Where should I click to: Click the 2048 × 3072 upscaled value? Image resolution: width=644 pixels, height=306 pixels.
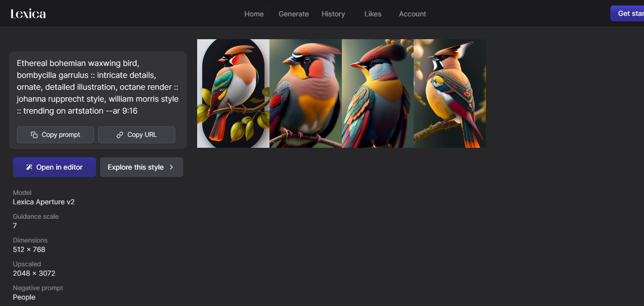click(x=34, y=273)
